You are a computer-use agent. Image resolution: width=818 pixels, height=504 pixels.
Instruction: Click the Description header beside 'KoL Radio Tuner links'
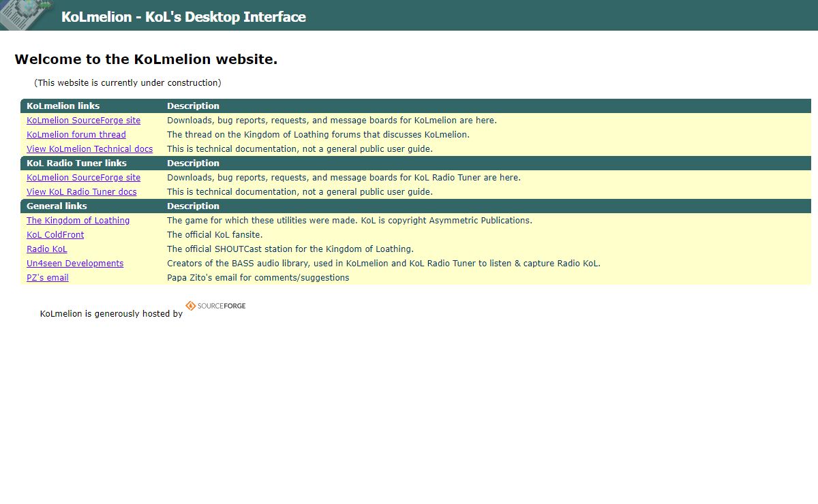pyautogui.click(x=193, y=163)
